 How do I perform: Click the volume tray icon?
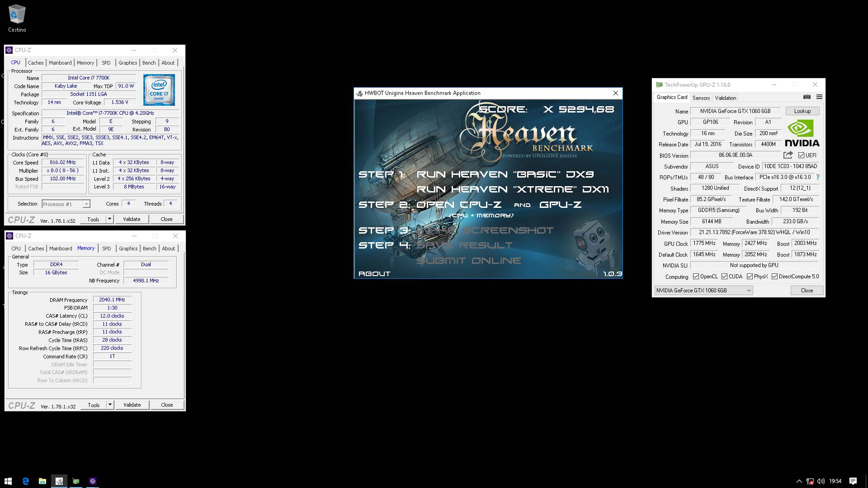click(821, 481)
